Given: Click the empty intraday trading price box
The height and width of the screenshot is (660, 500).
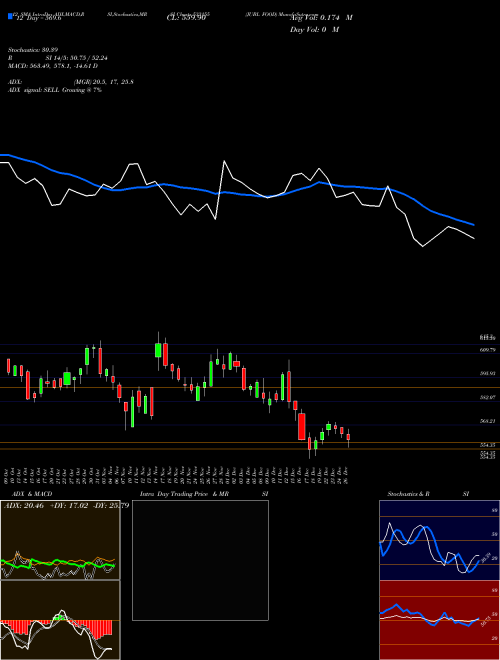Looking at the screenshot, I should pyautogui.click(x=200, y=560).
